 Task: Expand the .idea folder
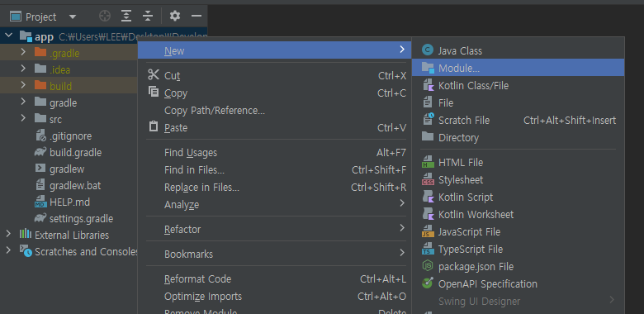23,69
